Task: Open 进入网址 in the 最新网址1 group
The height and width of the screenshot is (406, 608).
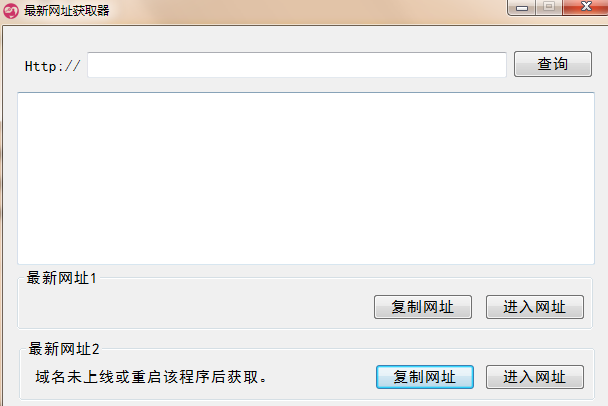Action: pyautogui.click(x=535, y=307)
